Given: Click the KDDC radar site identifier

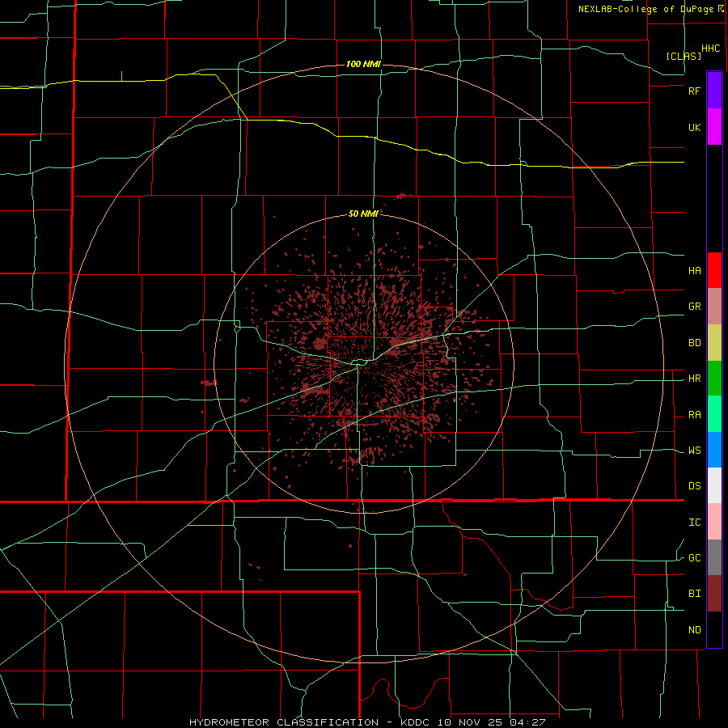Looking at the screenshot, I should coord(417,722).
